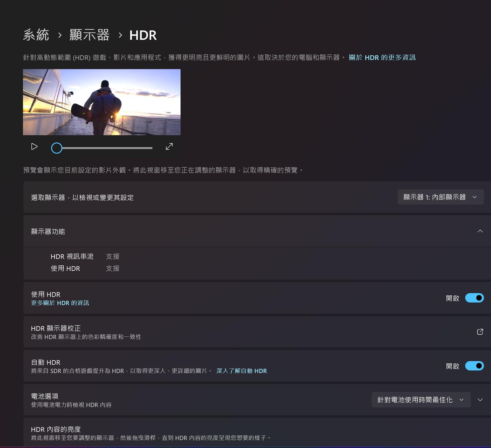The height and width of the screenshot is (448, 491).
Task: Click the HDR preview video thumbnail
Action: pyautogui.click(x=102, y=102)
